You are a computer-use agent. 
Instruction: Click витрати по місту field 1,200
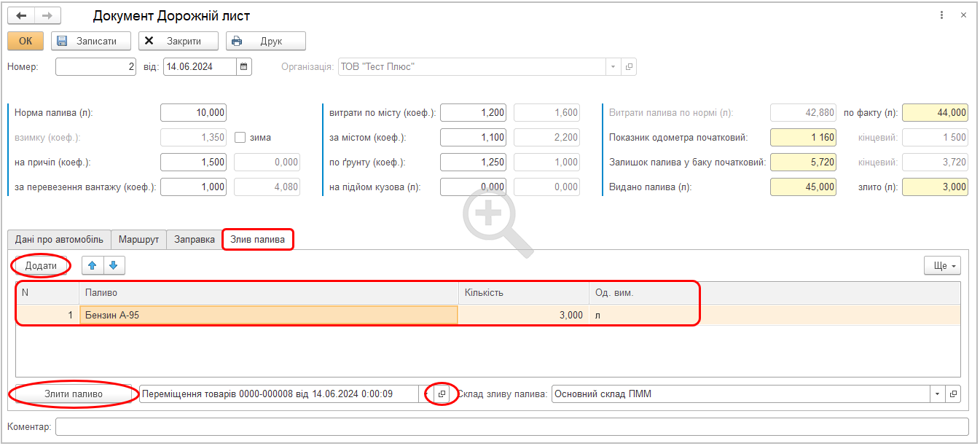click(x=474, y=113)
